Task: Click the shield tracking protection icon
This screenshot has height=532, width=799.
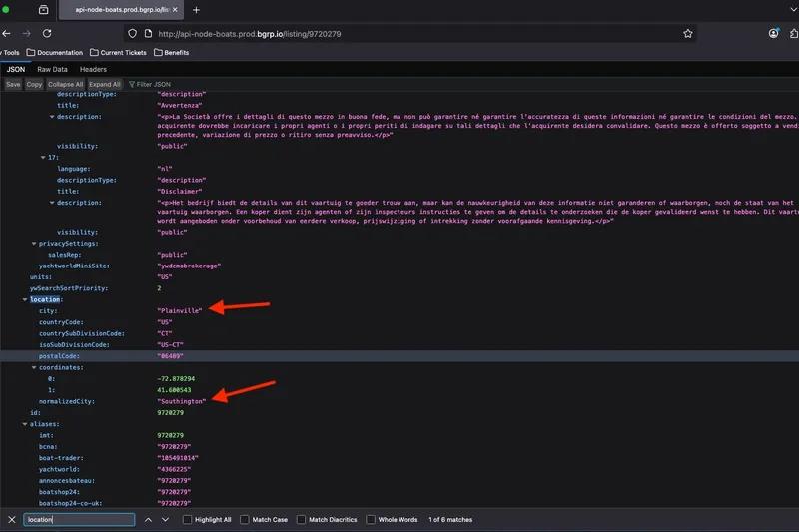Action: [x=133, y=33]
